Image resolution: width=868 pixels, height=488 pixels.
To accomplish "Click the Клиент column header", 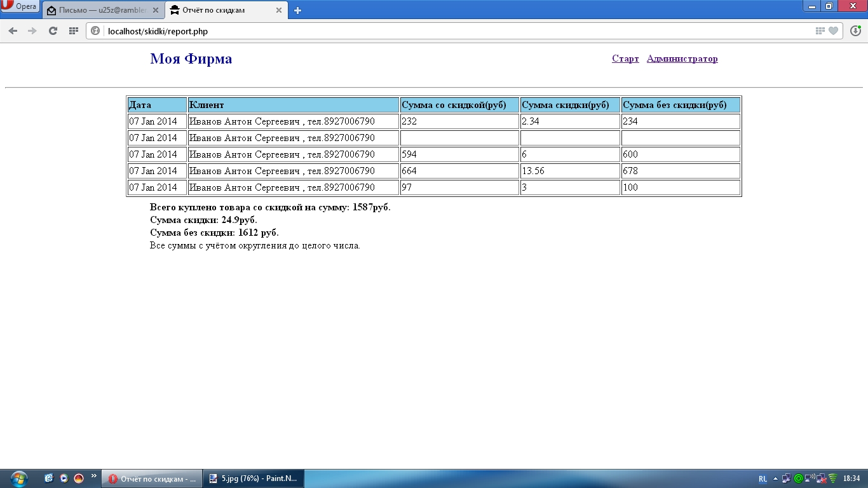I will pos(294,105).
